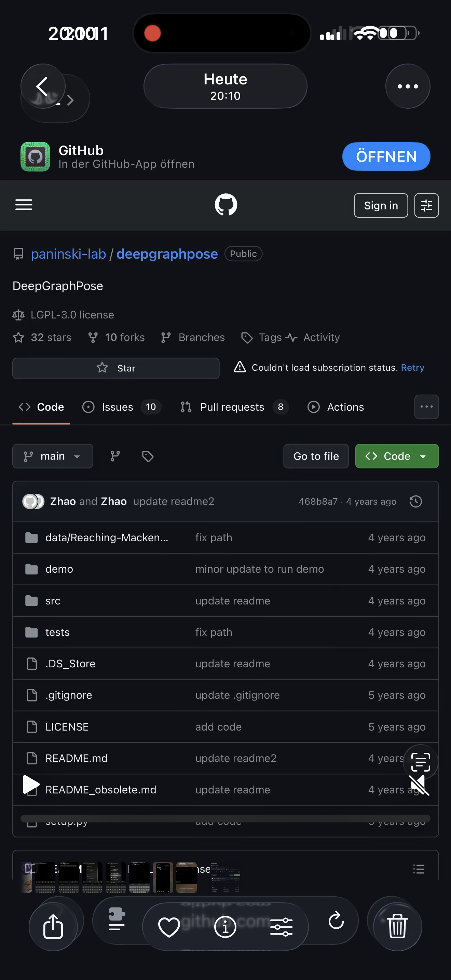
Task: Expand the green Code dropdown
Action: [x=397, y=456]
